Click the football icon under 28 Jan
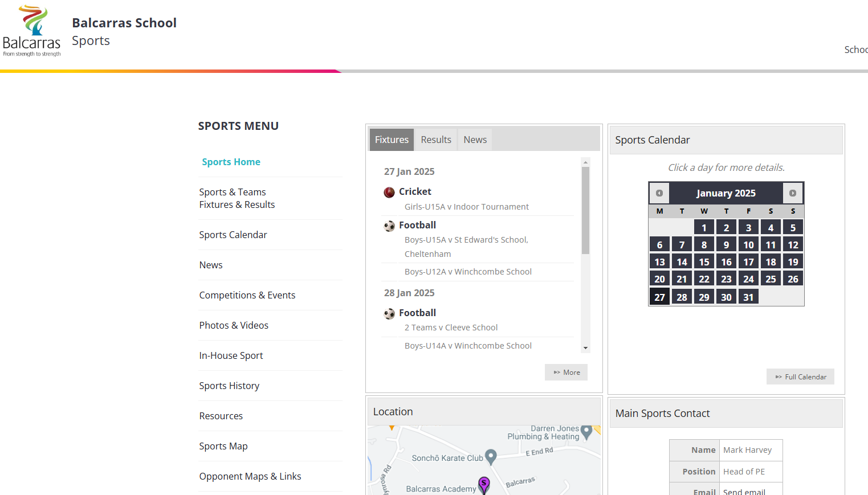Viewport: 868px width, 495px height. 389,314
